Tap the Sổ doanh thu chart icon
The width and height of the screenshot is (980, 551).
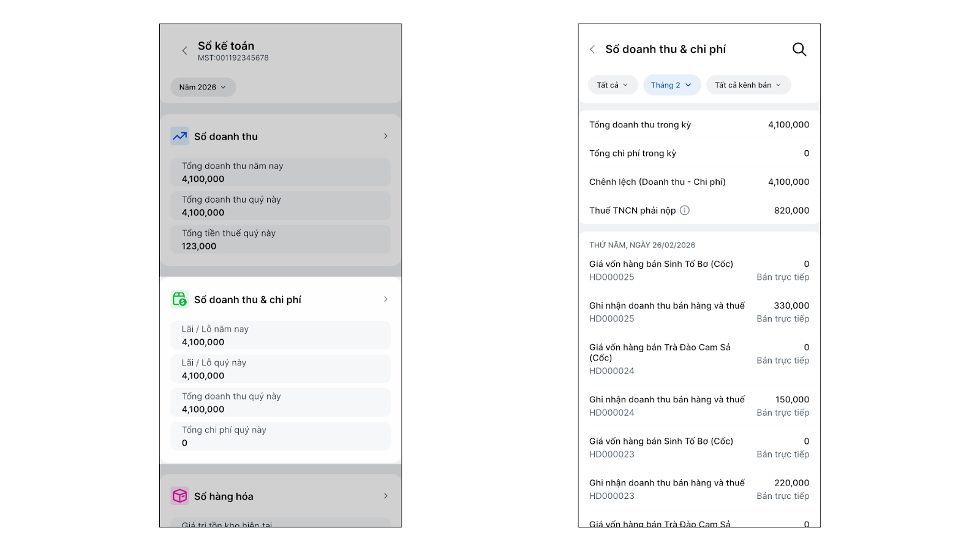point(179,136)
